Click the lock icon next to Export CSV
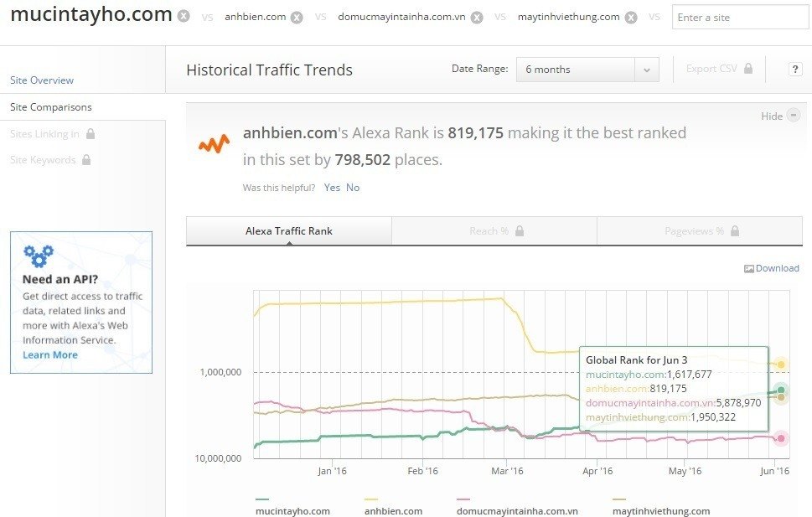812x517 pixels. [x=748, y=69]
